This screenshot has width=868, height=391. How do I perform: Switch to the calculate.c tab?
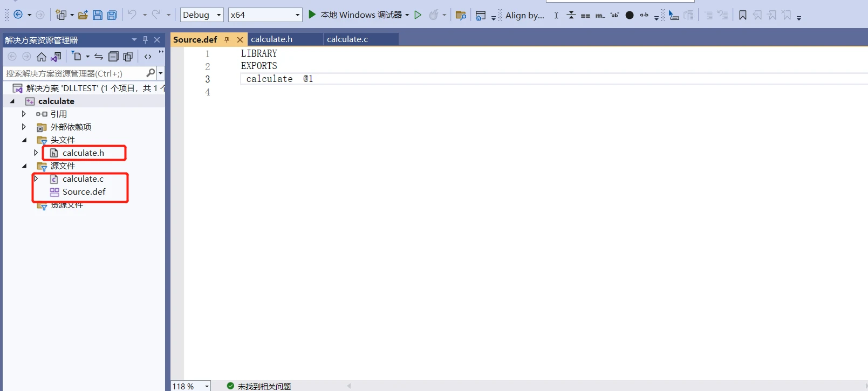tap(347, 39)
